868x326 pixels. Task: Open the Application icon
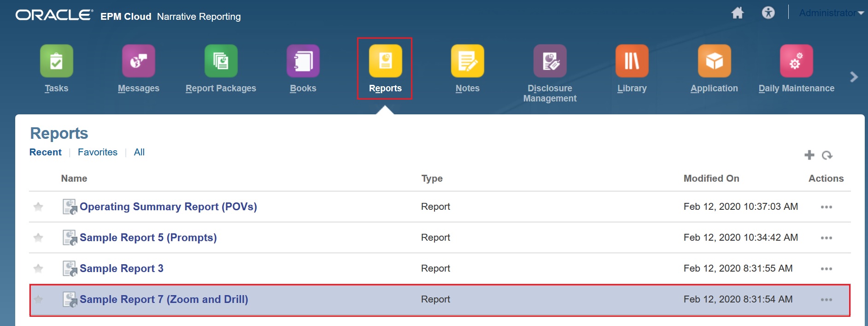714,61
